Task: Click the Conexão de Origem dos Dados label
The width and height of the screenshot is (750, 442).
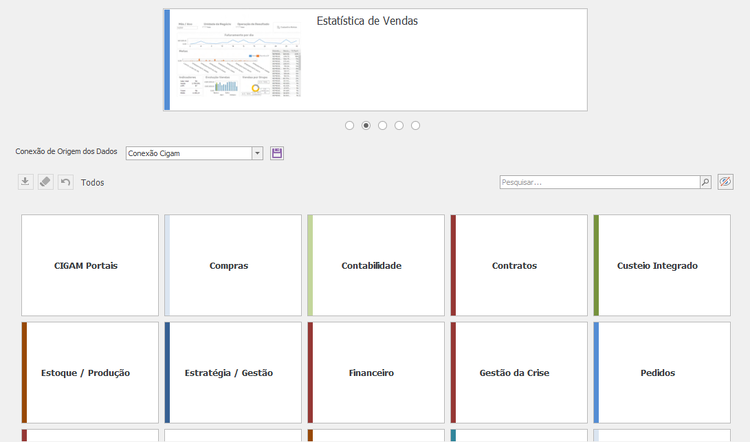Action: (66, 151)
